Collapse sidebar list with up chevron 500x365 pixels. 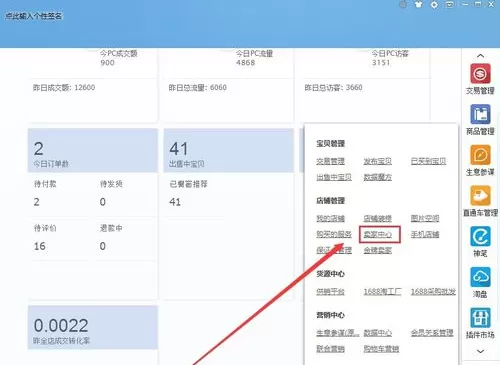pos(480,56)
